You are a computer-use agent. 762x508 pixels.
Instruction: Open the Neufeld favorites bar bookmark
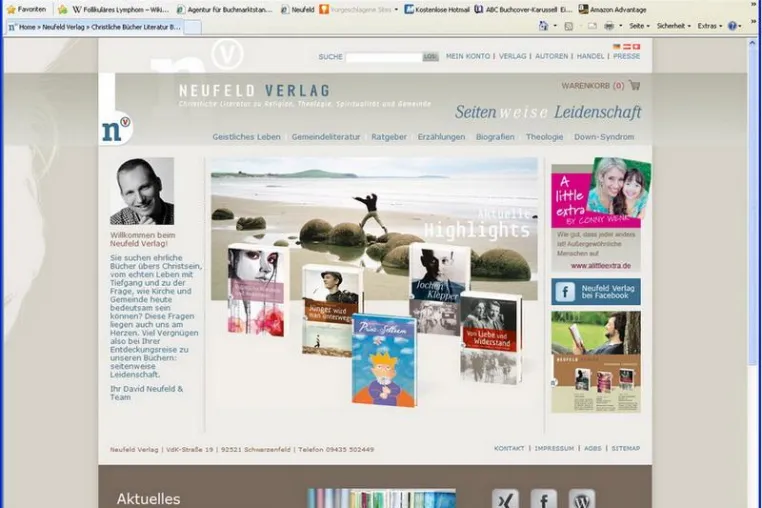(298, 9)
